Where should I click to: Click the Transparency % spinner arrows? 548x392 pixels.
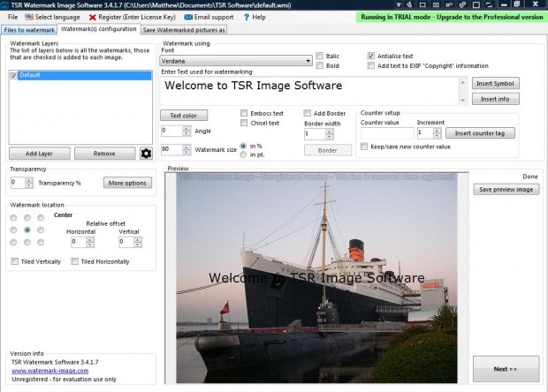pos(29,183)
